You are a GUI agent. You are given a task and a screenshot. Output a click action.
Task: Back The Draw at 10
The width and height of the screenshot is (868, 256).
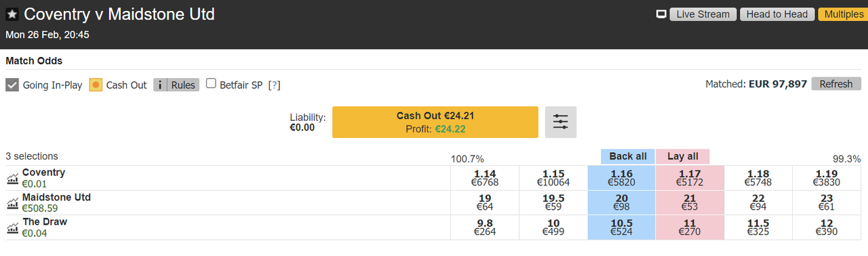click(x=553, y=227)
